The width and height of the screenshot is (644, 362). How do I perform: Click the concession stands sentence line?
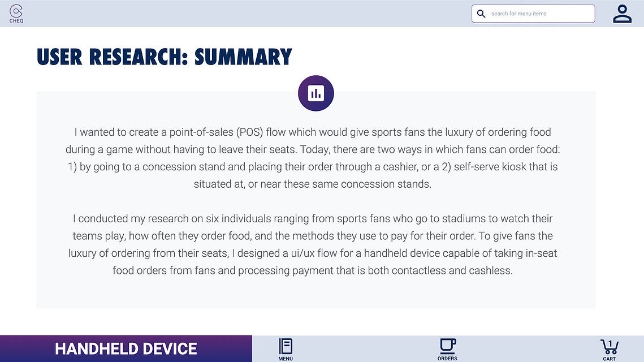[313, 184]
